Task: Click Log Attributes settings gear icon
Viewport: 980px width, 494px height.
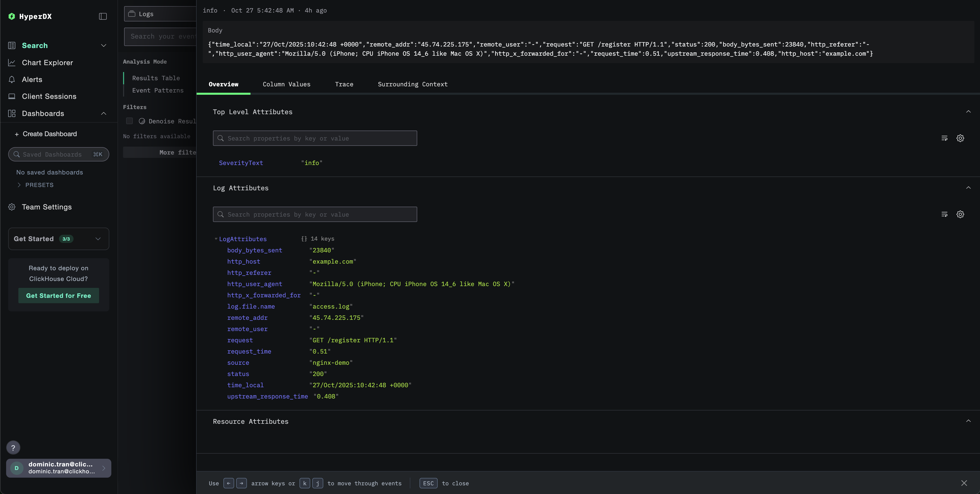Action: 960,214
